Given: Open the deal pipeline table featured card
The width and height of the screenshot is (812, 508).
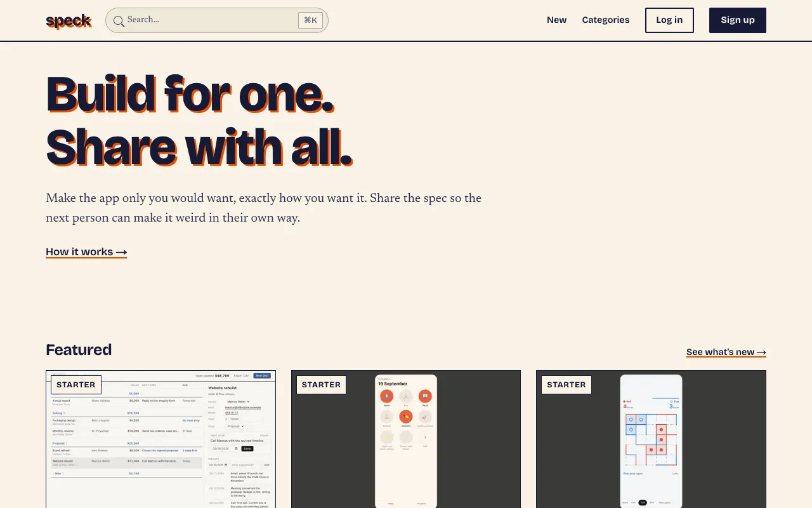Looking at the screenshot, I should click(161, 439).
